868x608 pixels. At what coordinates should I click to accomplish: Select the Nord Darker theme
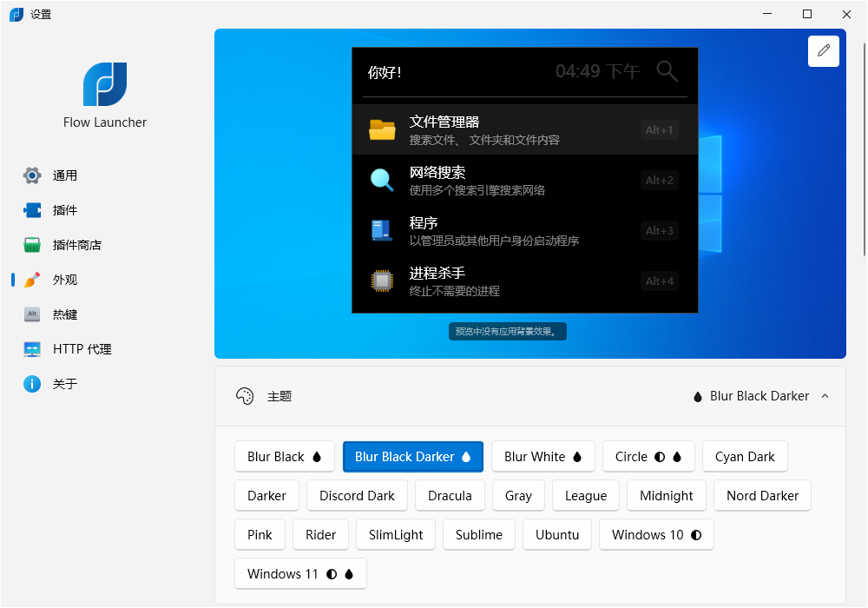pos(762,495)
